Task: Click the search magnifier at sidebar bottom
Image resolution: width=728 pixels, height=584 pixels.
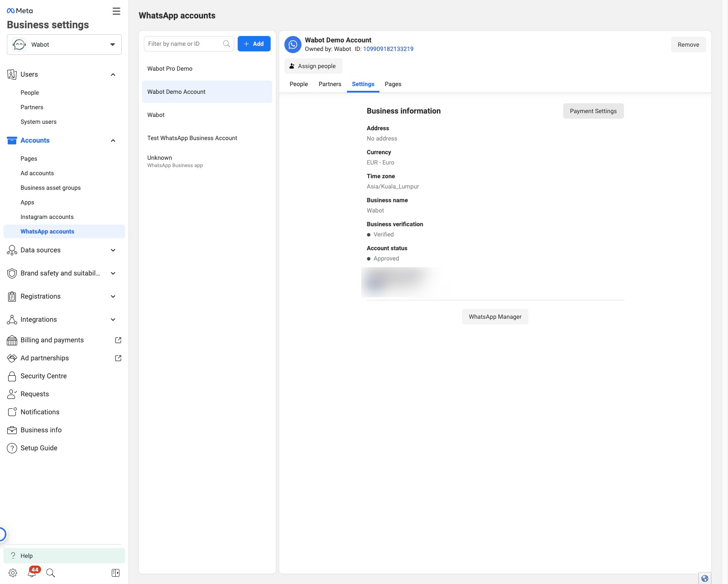Action: click(51, 573)
